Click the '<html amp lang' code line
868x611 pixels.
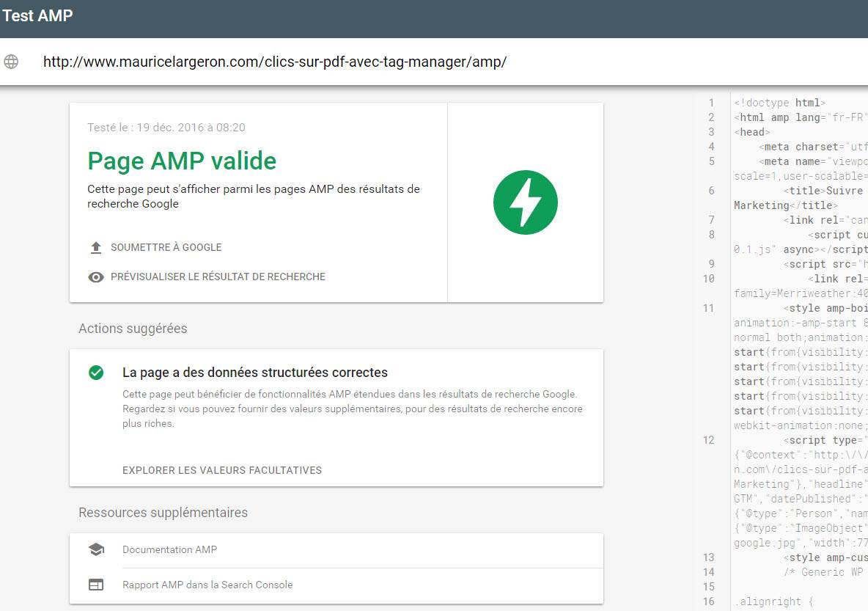[801, 117]
